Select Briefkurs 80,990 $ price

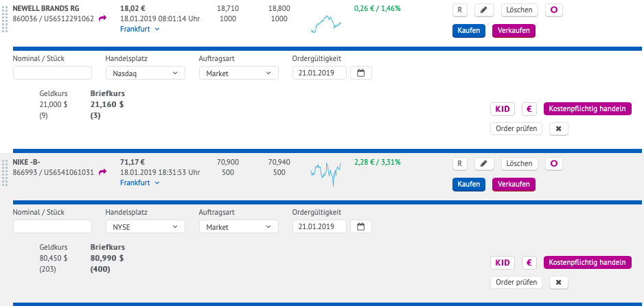pyautogui.click(x=107, y=259)
